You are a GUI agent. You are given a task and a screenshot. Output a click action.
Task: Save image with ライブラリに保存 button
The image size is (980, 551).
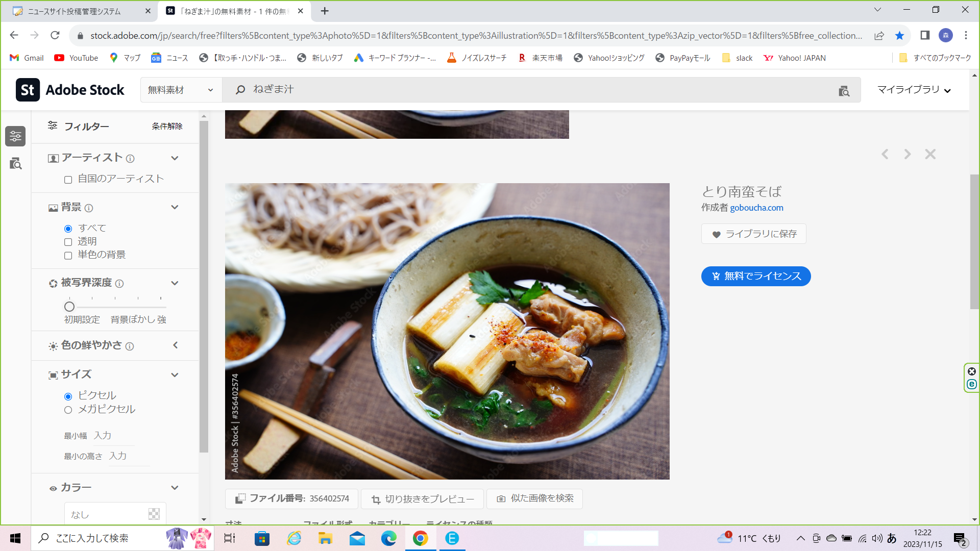coord(754,234)
